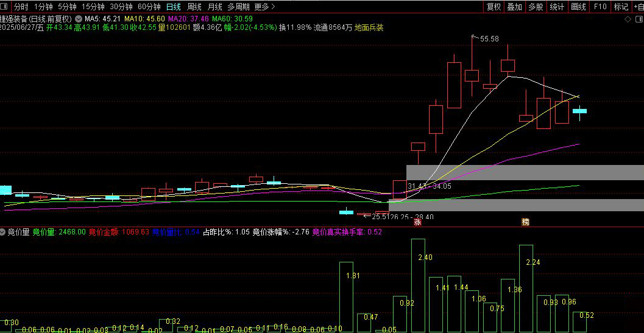The width and height of the screenshot is (644, 333).
Task: Click the 占昨比%: 1.05 value
Action: pos(226,232)
